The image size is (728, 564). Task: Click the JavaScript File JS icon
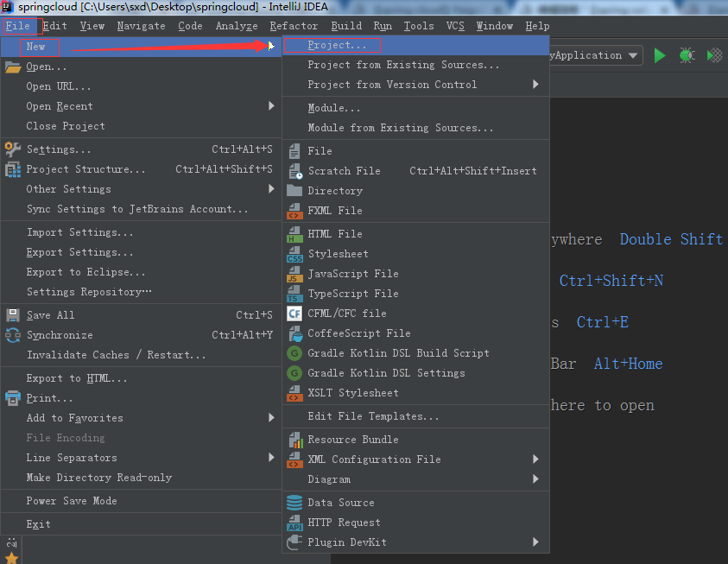pos(294,274)
